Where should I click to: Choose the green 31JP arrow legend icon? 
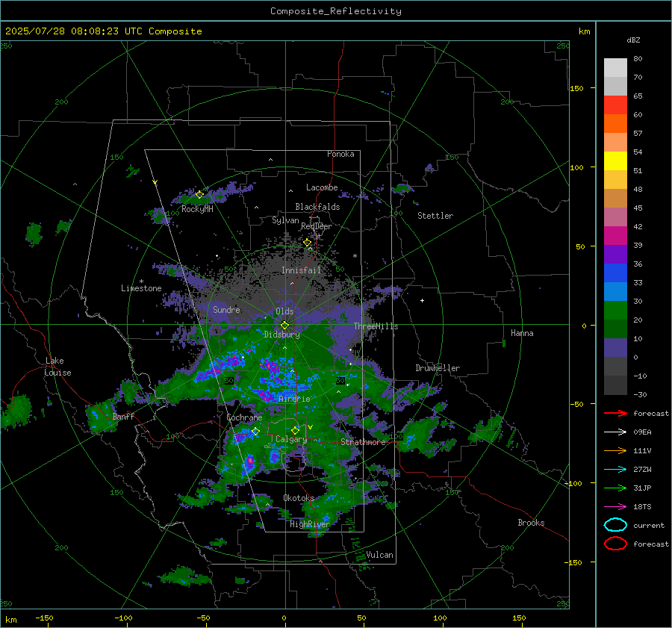point(615,488)
